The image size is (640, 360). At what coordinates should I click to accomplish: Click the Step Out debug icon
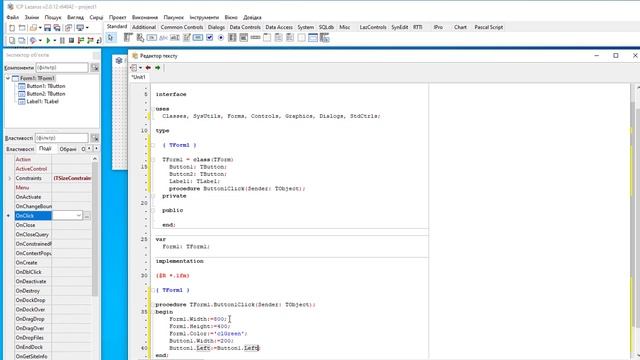[x=99, y=40]
